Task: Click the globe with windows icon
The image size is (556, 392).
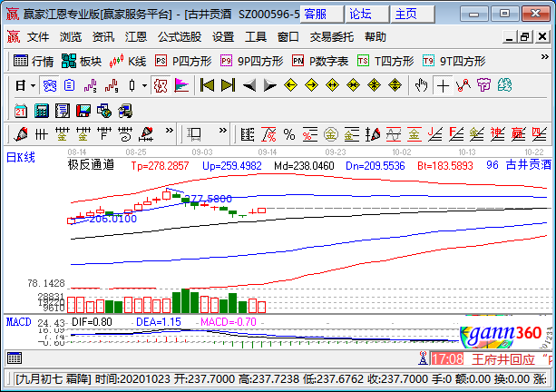Action: click(x=104, y=111)
